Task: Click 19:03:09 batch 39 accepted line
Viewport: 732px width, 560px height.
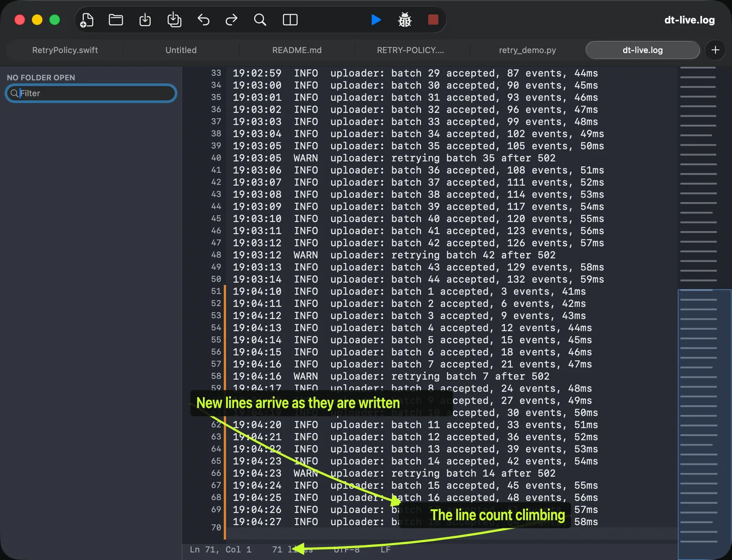Action: pyautogui.click(x=418, y=207)
